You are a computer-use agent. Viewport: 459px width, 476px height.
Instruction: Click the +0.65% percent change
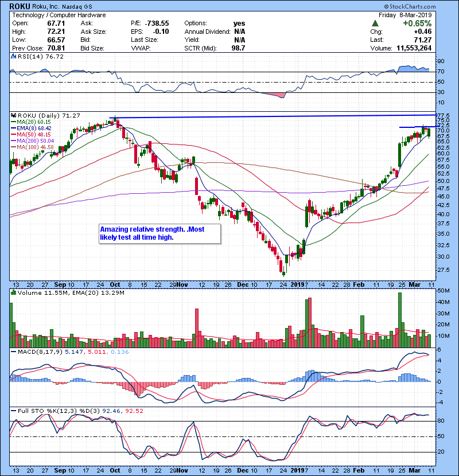point(417,24)
